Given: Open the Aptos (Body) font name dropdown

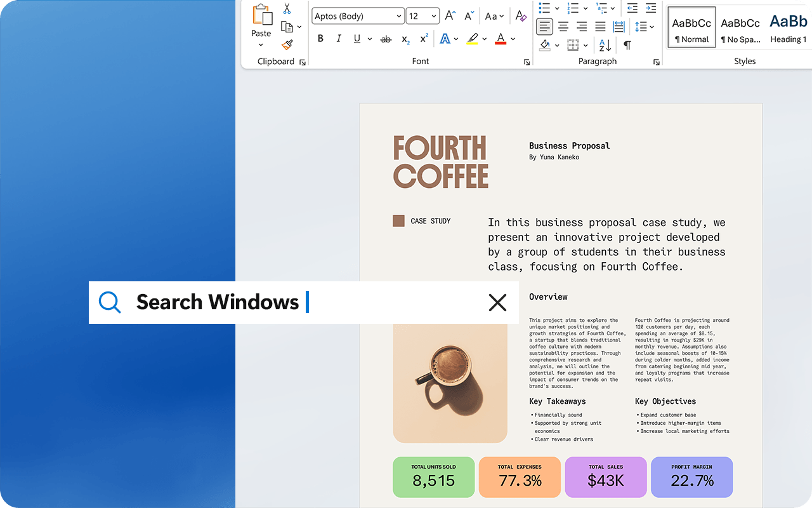Looking at the screenshot, I should tap(400, 17).
